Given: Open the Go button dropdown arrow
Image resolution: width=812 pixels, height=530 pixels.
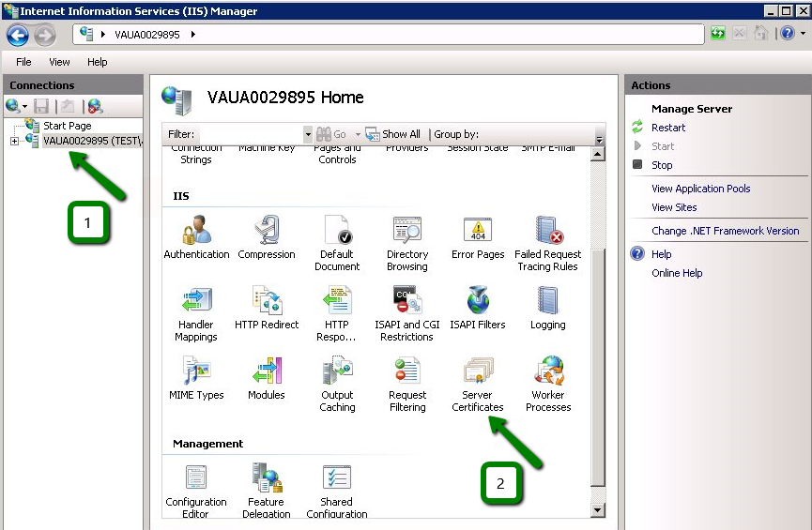Looking at the screenshot, I should 358,134.
